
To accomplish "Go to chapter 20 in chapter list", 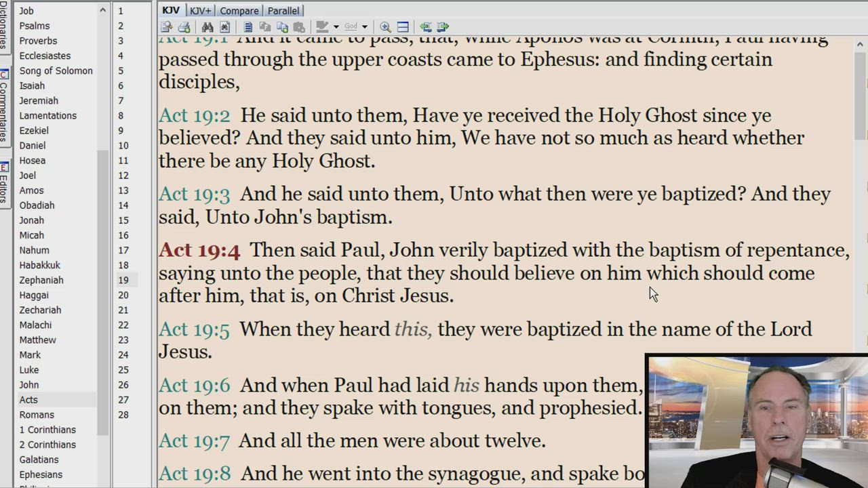I will tap(123, 295).
